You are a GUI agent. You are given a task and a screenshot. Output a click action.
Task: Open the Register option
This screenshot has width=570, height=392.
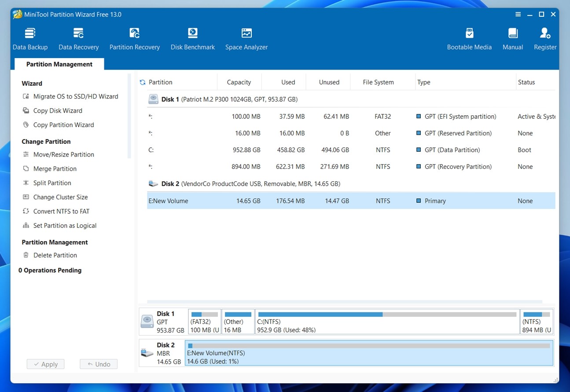(x=545, y=38)
